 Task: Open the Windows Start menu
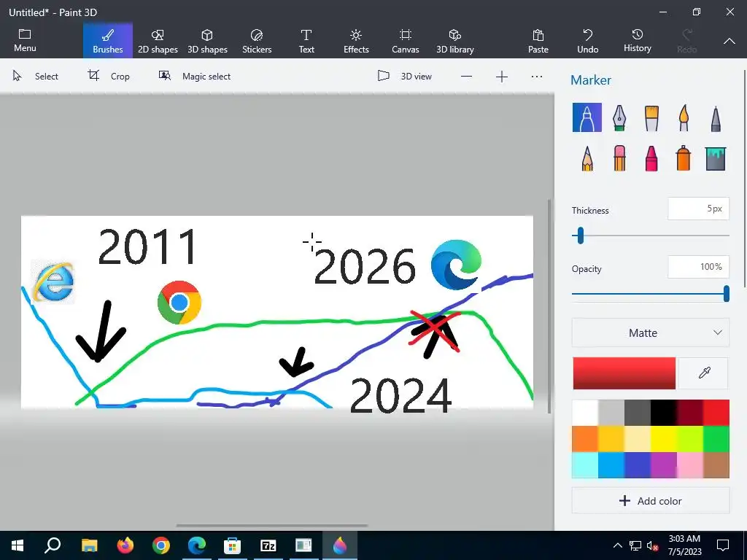pos(18,545)
